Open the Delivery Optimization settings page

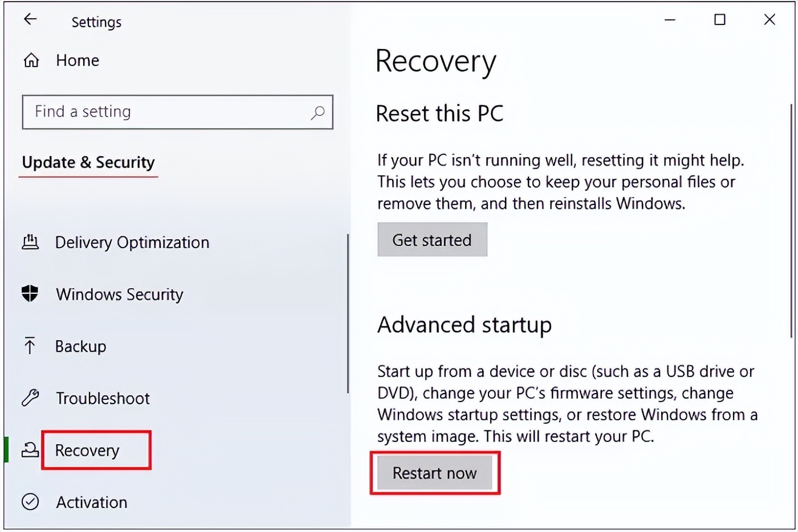pos(132,243)
